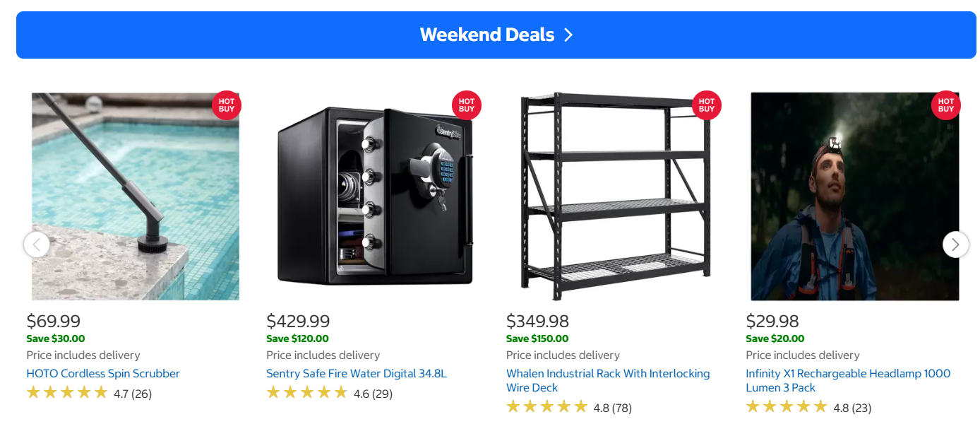Click the next carousel arrow

coord(955,245)
